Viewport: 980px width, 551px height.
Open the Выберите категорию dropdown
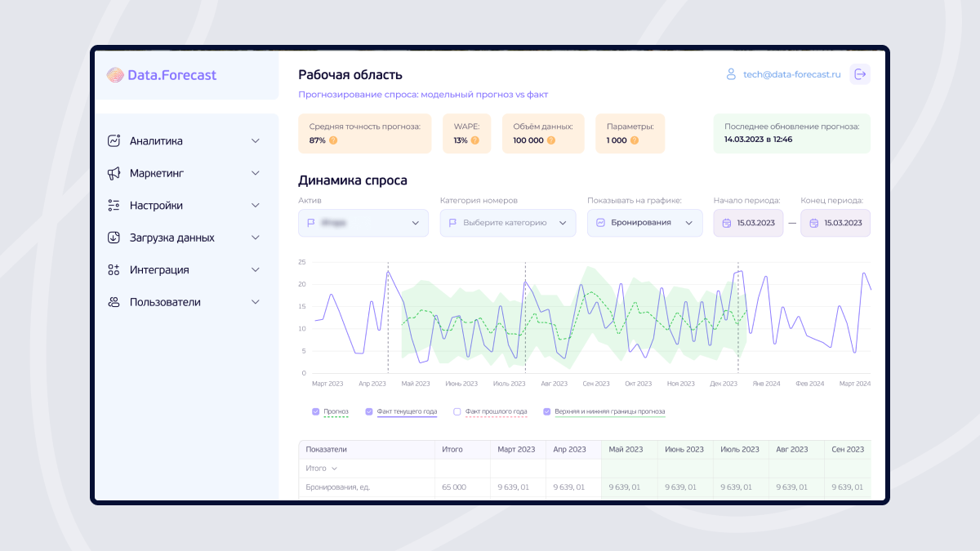pos(507,223)
